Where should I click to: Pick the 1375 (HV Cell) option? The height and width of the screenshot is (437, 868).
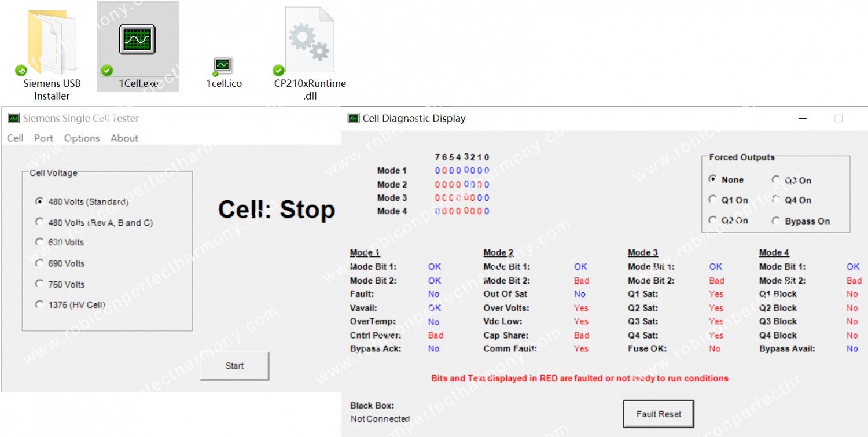click(x=70, y=304)
